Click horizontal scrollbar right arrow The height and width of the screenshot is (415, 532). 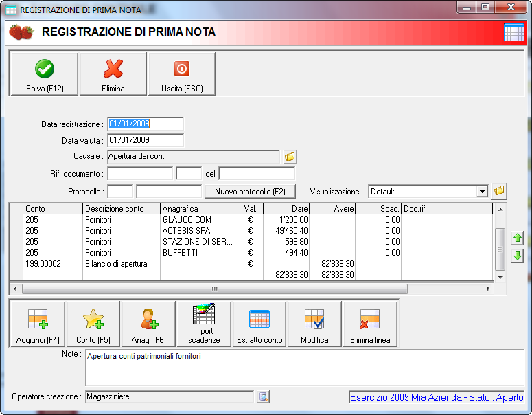(x=489, y=289)
